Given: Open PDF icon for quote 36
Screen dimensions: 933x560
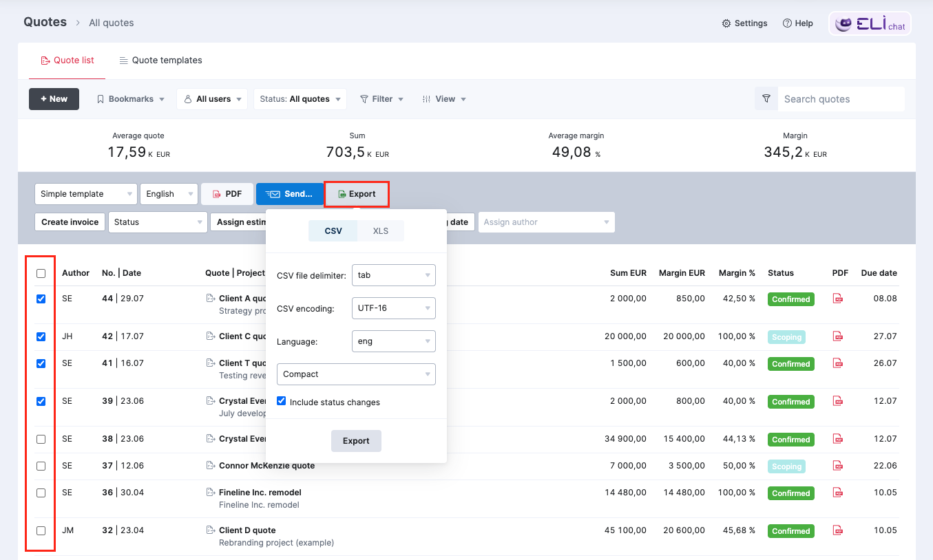Looking at the screenshot, I should tap(838, 493).
